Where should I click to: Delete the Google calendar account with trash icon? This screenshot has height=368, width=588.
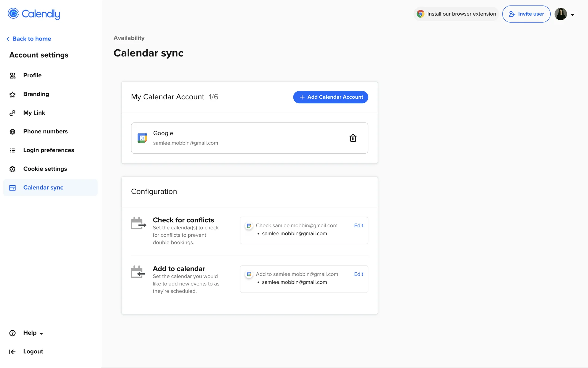coord(353,138)
